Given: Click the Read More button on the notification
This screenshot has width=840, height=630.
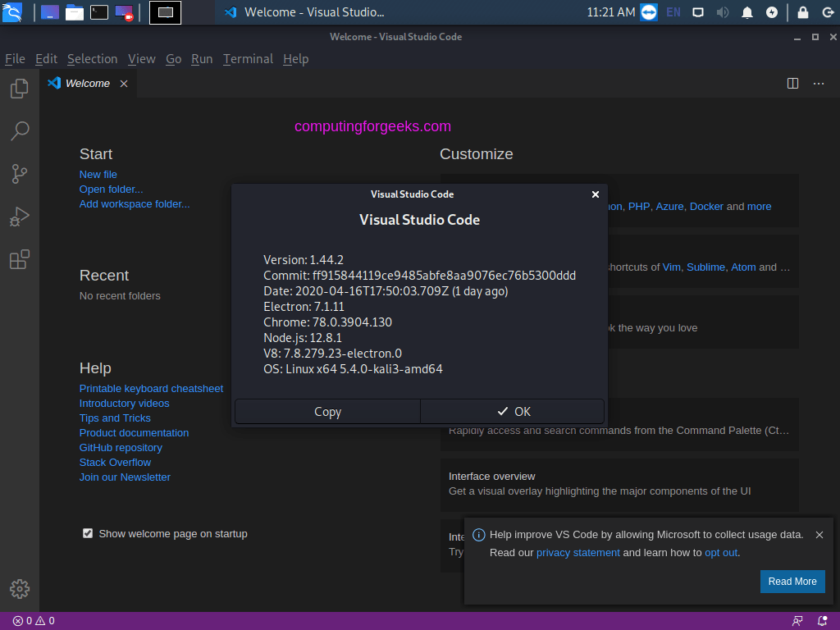Looking at the screenshot, I should [x=792, y=581].
